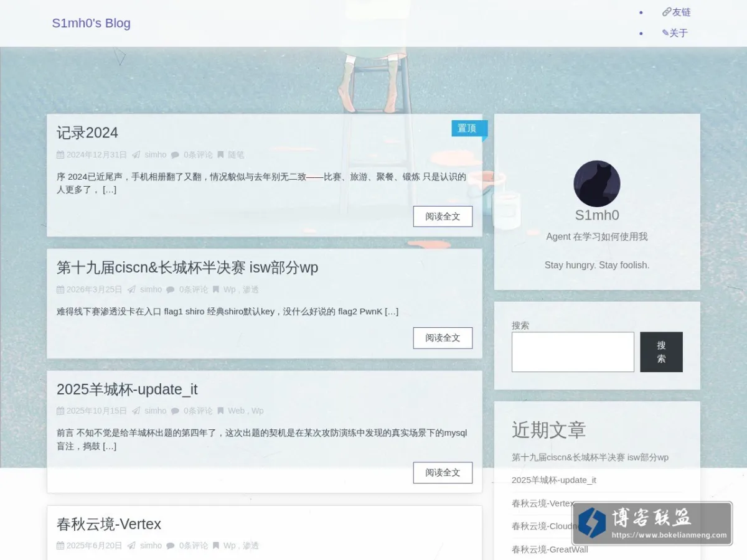747x560 pixels.
Task: Click comment bubble icon in Vertex post
Action: [x=171, y=546]
